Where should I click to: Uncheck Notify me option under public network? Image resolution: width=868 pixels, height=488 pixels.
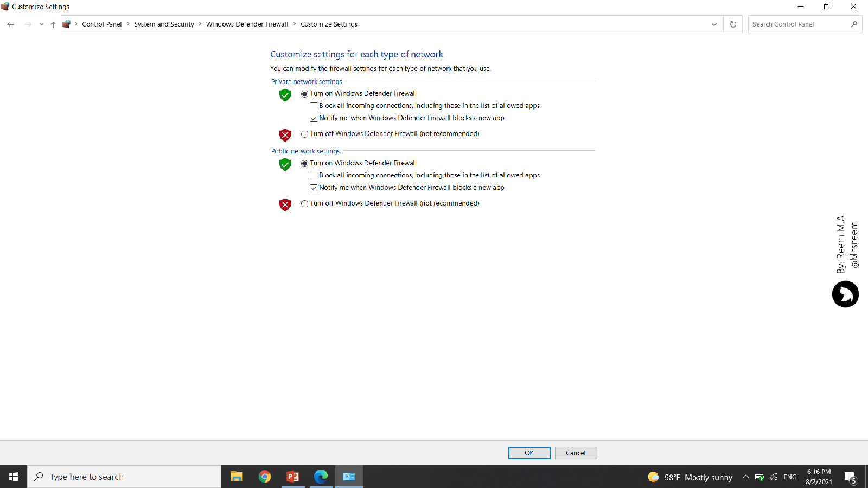[x=314, y=188]
